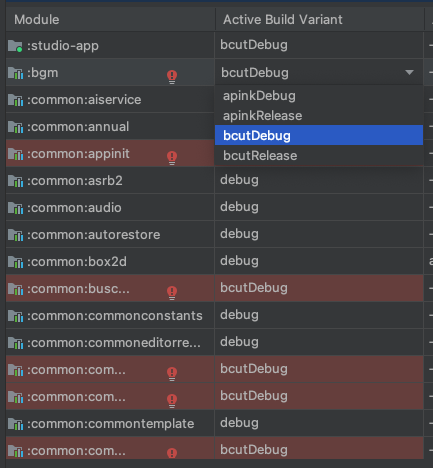Open variant cell for :common:commoneditorre...
Screen dimensions: 433x468
pos(319,342)
